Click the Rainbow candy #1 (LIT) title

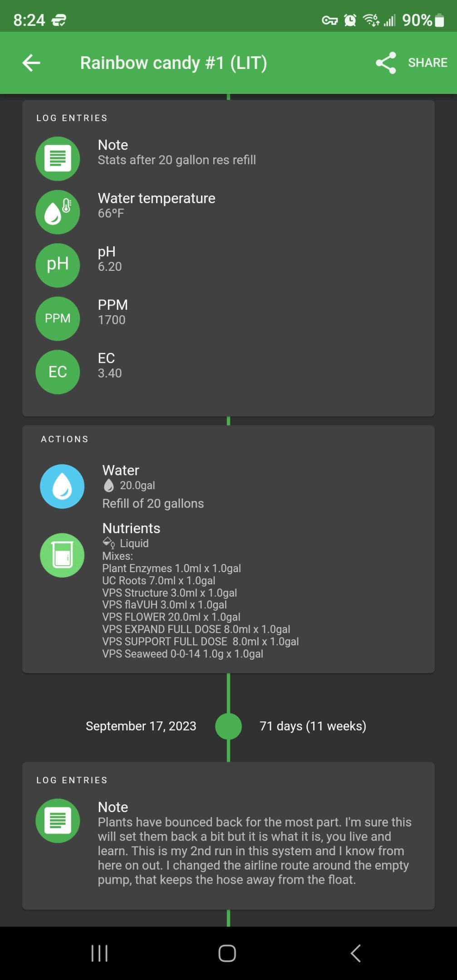pos(173,63)
